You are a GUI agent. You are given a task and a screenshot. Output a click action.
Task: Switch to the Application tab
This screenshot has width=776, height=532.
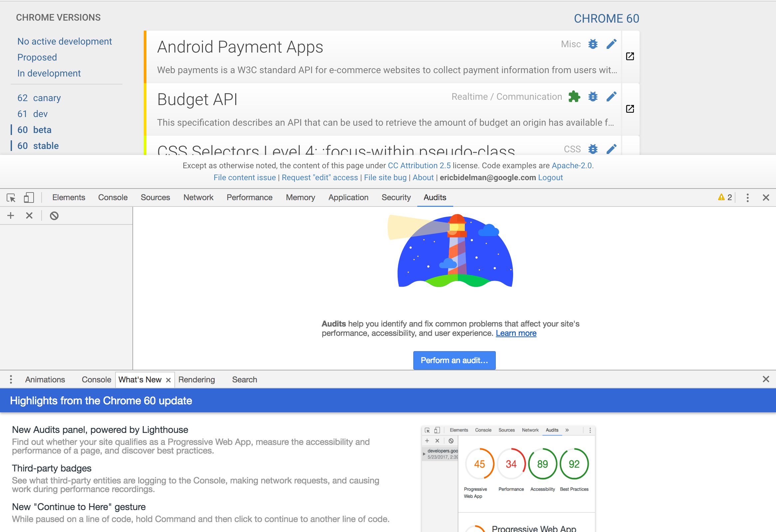pyautogui.click(x=348, y=198)
